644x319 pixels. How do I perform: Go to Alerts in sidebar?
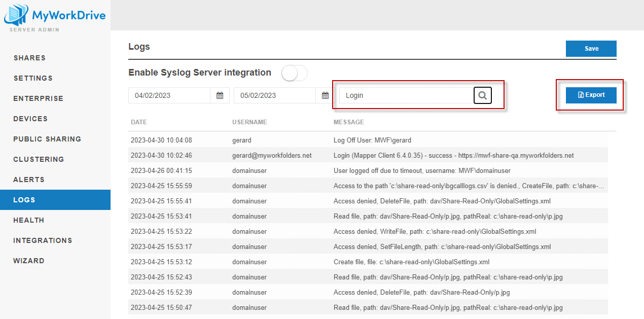(x=29, y=180)
